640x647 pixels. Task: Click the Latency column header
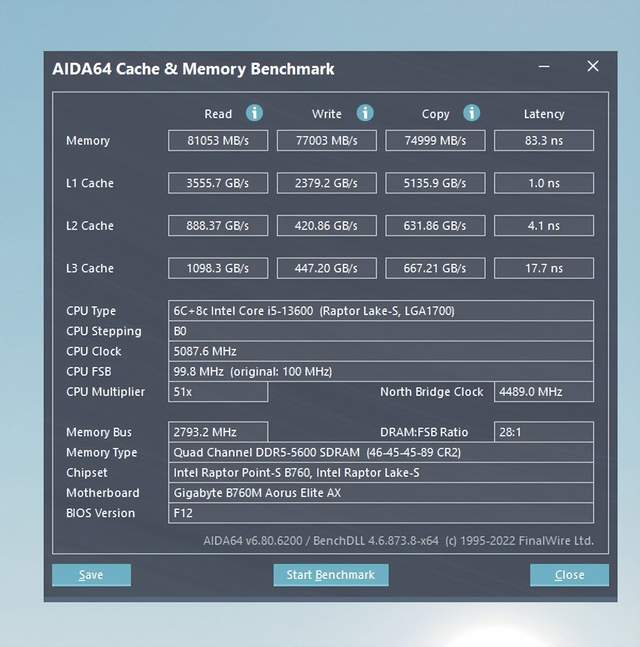[x=544, y=114]
